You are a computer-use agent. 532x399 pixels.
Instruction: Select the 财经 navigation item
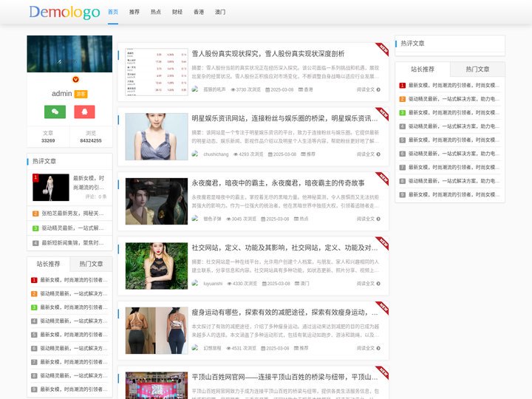pos(177,12)
